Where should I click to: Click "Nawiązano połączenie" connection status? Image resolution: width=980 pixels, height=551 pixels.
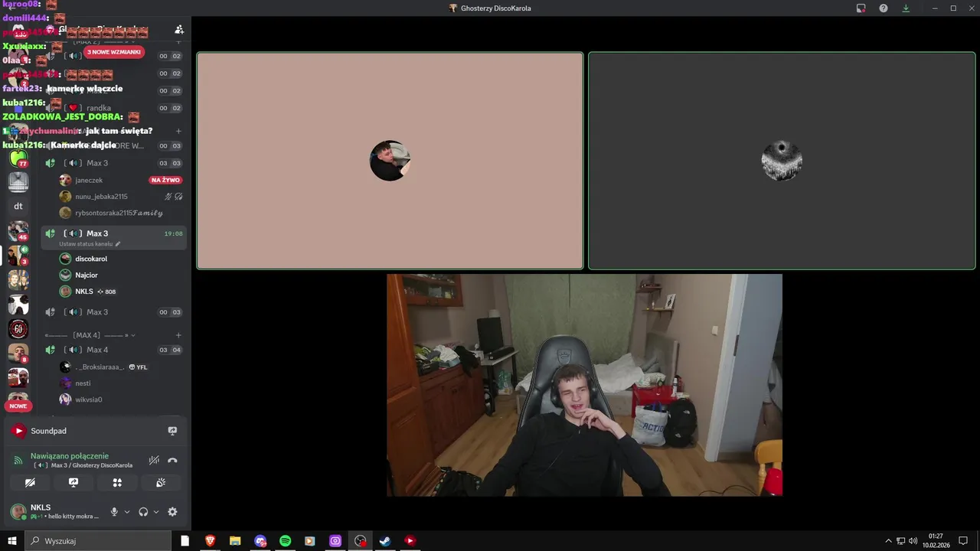tap(70, 455)
